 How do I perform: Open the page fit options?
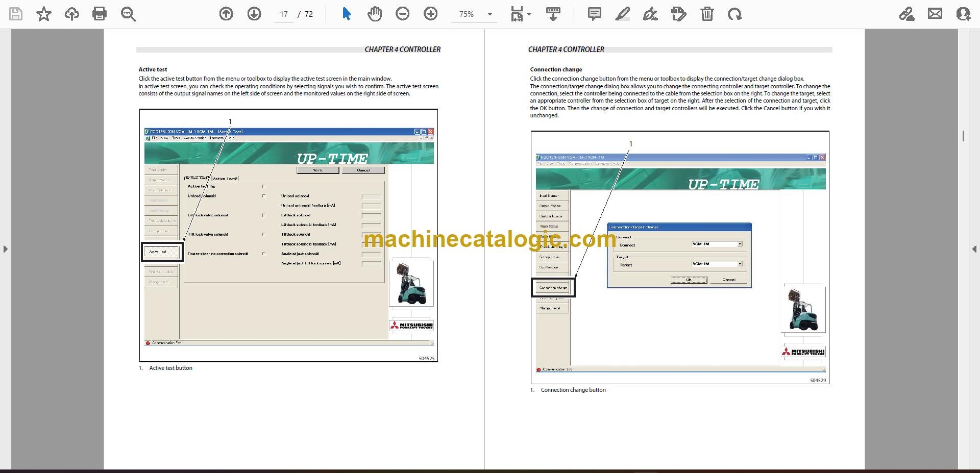tap(521, 14)
